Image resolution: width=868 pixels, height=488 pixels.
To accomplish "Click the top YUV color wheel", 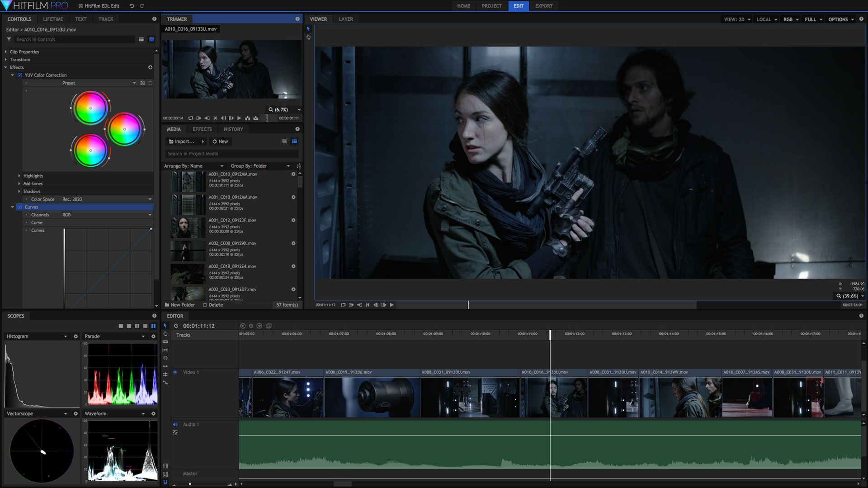I will (90, 108).
